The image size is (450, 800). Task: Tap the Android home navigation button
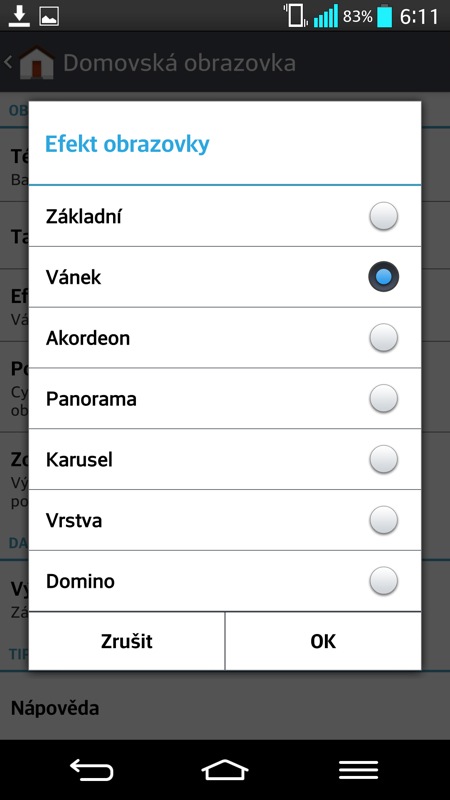tap(224, 769)
